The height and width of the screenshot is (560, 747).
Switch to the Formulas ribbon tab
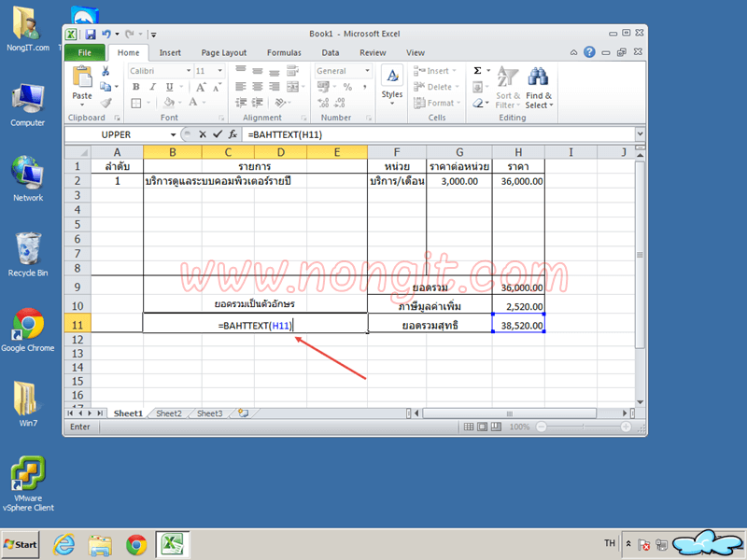coord(284,53)
